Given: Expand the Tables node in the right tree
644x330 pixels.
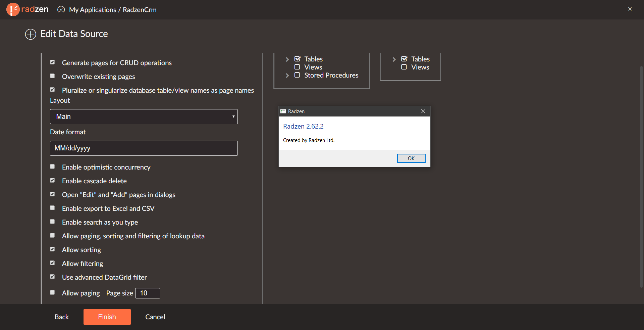Looking at the screenshot, I should click(x=394, y=59).
